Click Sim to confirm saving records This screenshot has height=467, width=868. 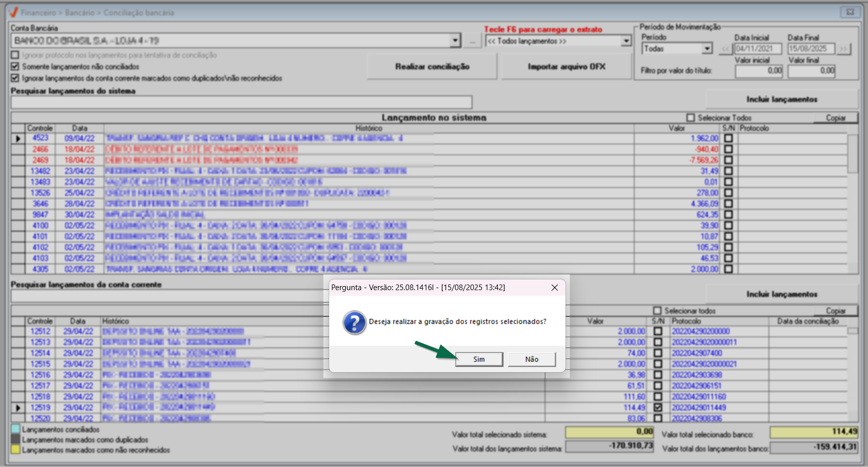pos(479,359)
